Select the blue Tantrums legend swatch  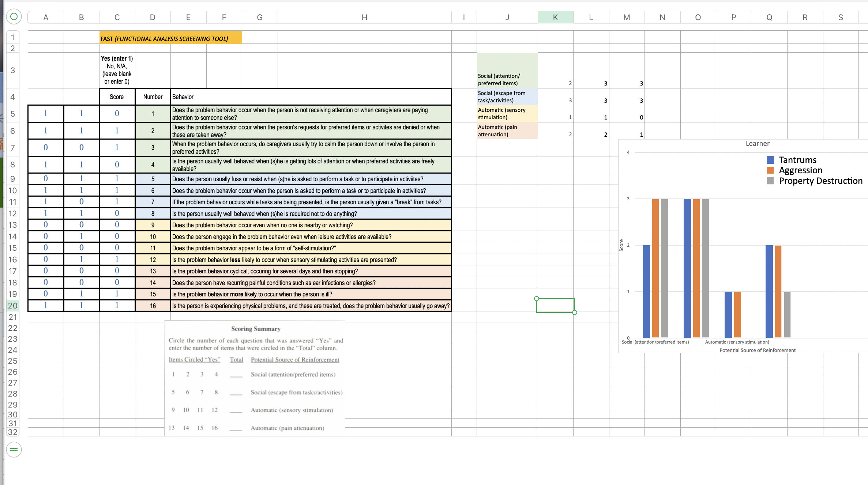point(770,160)
